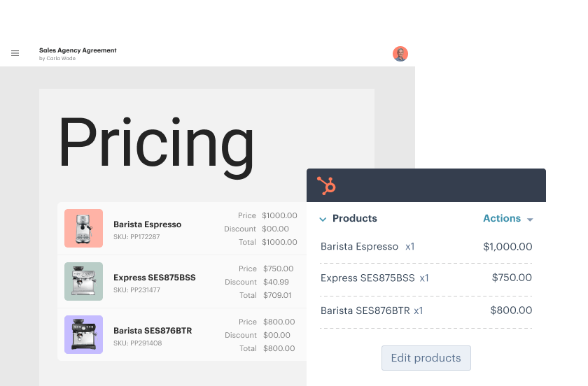This screenshot has height=386, width=588.
Task: Click the Express SES875BSS name in pricing table
Action: click(155, 278)
